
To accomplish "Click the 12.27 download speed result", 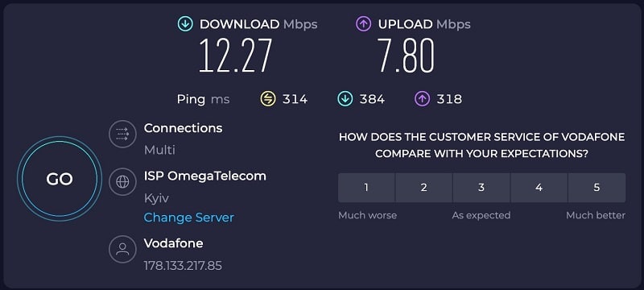I will click(235, 56).
